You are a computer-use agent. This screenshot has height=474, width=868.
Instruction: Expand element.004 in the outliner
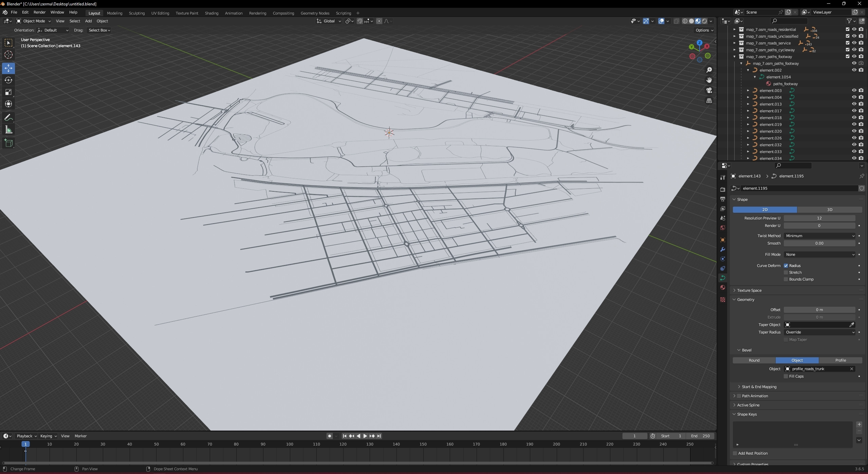(x=748, y=97)
